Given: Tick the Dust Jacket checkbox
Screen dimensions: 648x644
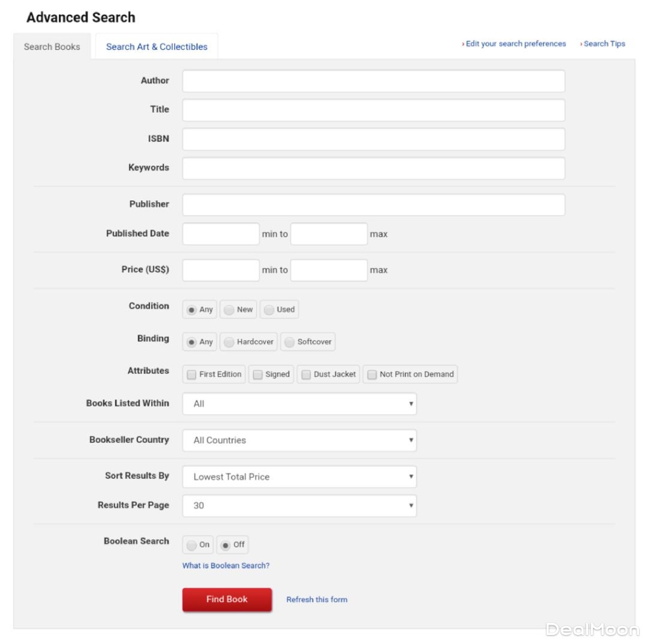Looking at the screenshot, I should (306, 375).
